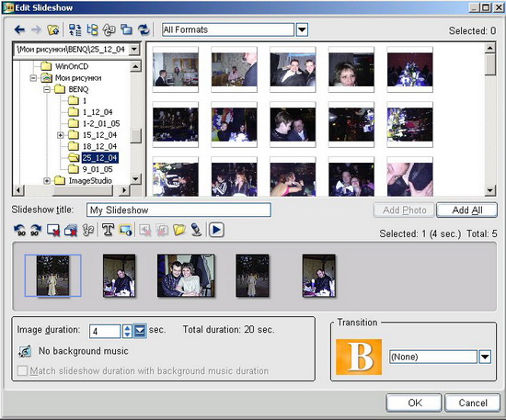Rotate the selected slide 90 degrees clockwise

(36, 230)
